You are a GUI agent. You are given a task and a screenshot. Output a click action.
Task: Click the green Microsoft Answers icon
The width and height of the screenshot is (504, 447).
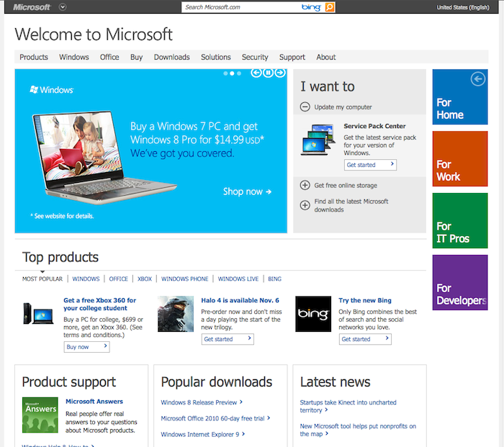[x=40, y=415]
